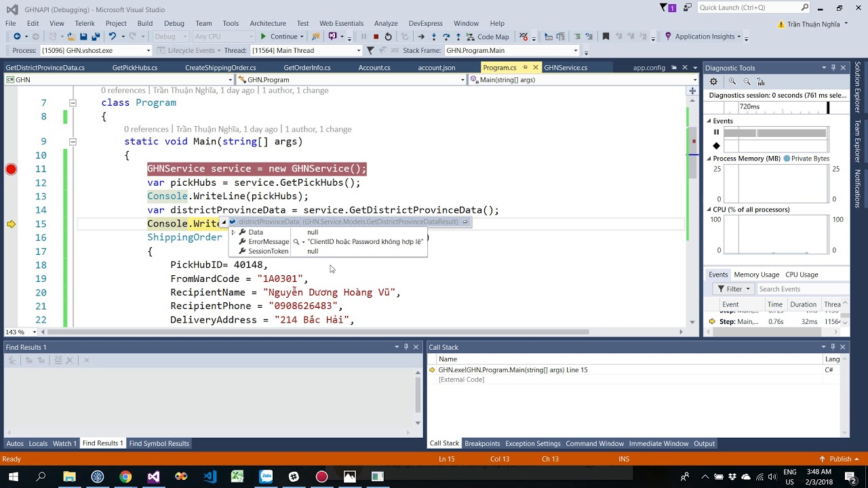Open Team Explorer side tab
This screenshot has height=488, width=868.
858,142
